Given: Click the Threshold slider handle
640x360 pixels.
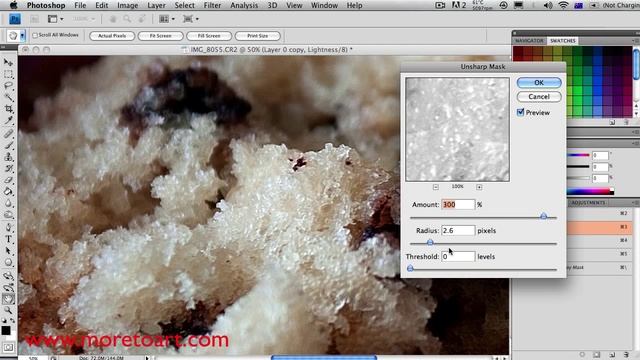Looking at the screenshot, I should pyautogui.click(x=411, y=268).
